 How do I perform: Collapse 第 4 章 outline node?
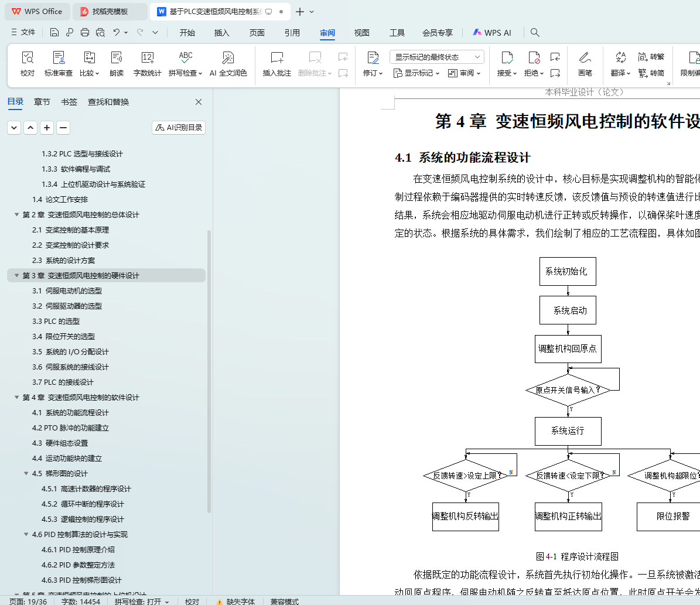pos(16,398)
